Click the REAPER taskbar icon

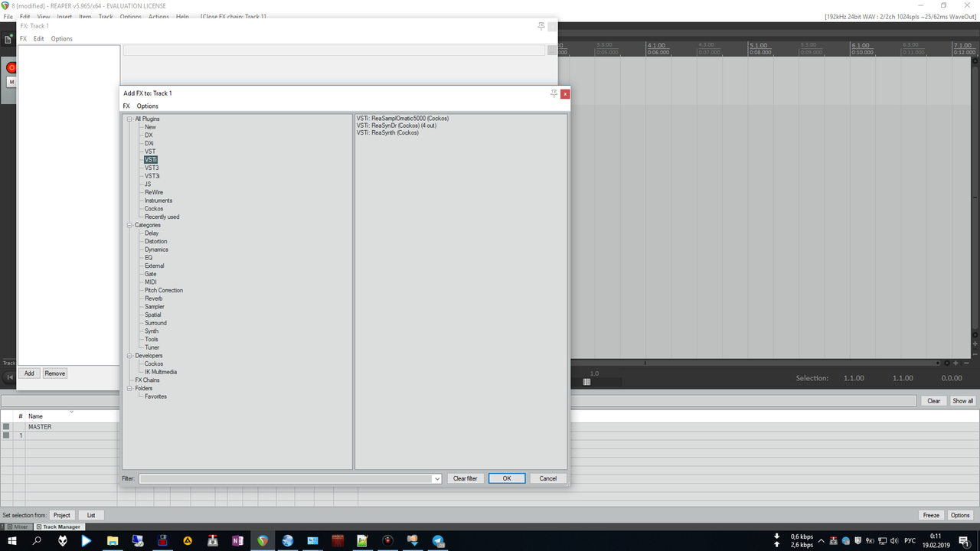click(x=263, y=540)
